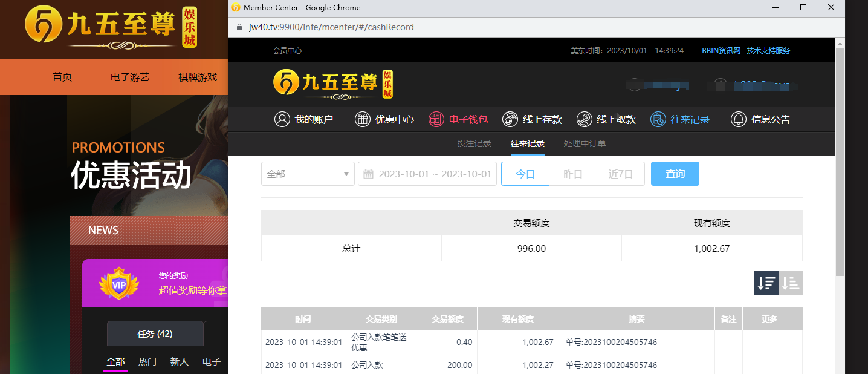Switch to the 处理中订单 tab
The width and height of the screenshot is (868, 374).
pyautogui.click(x=585, y=143)
